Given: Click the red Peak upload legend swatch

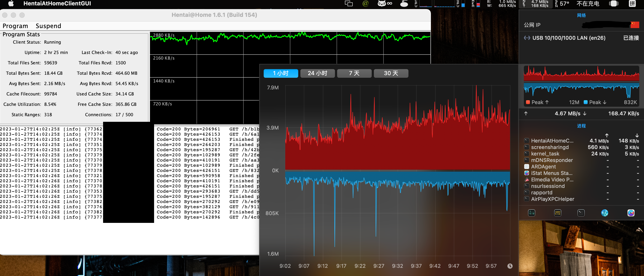Looking at the screenshot, I should click(x=528, y=102).
